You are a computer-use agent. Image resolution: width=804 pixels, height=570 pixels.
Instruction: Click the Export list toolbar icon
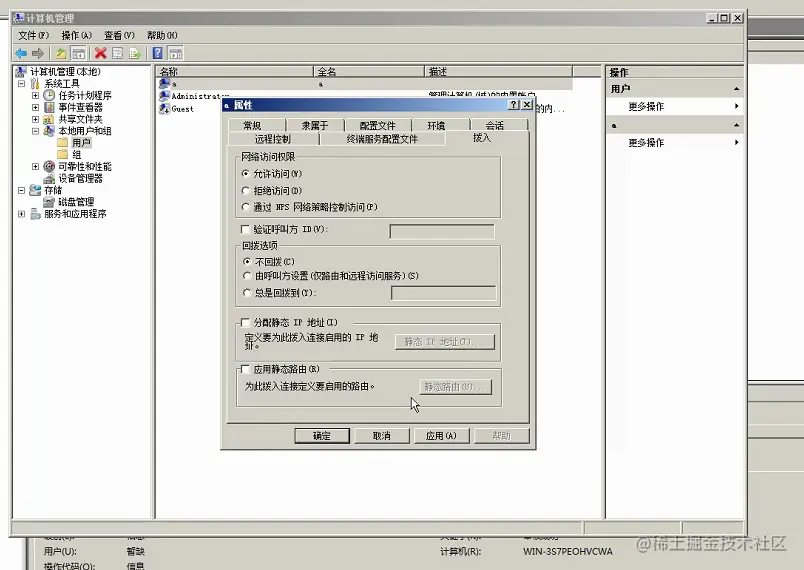coord(135,53)
